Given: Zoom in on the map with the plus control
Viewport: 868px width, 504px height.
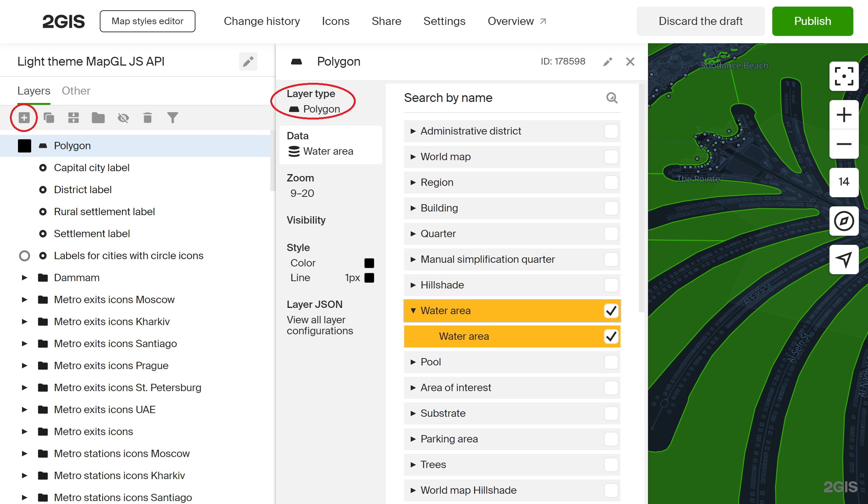Looking at the screenshot, I should tap(844, 114).
